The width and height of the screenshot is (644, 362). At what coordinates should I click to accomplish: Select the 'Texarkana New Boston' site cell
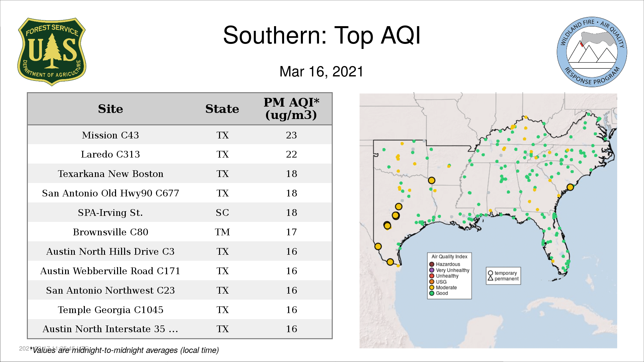pyautogui.click(x=110, y=174)
